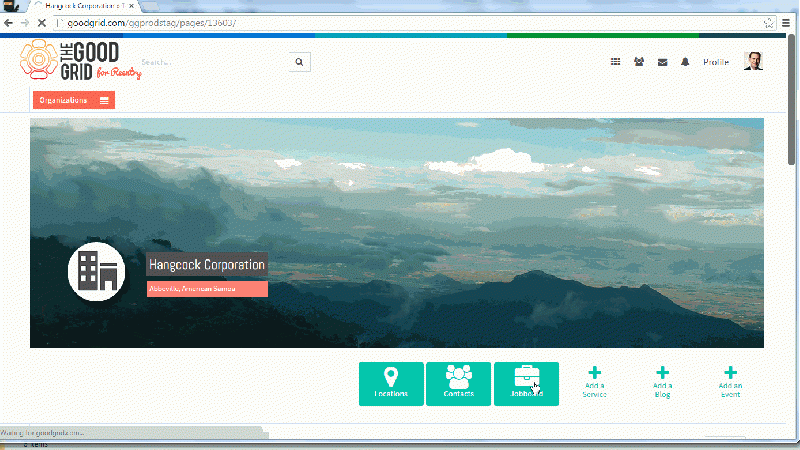Image resolution: width=800 pixels, height=450 pixels.
Task: Click Add a Service
Action: 594,382
